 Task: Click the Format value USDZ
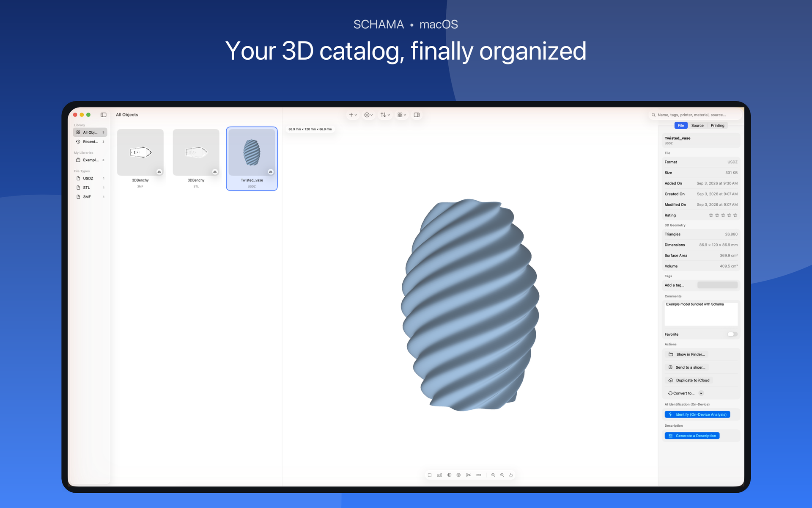732,162
